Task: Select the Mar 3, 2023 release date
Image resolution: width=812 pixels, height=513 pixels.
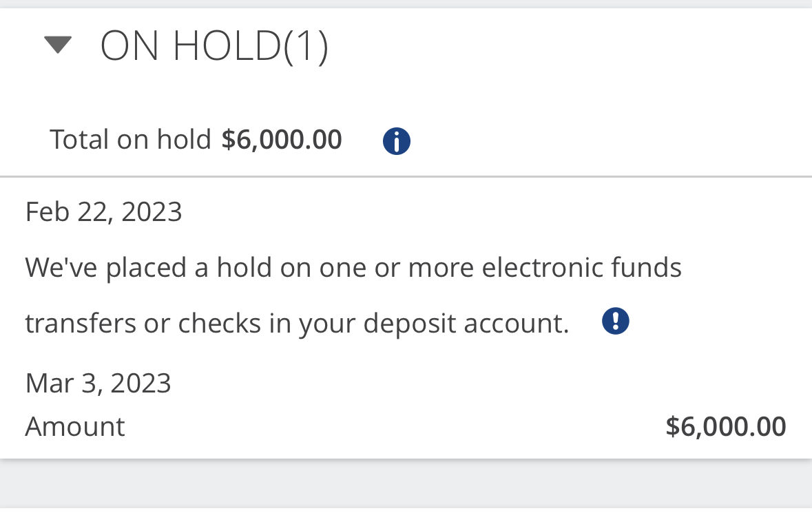Action: (98, 384)
